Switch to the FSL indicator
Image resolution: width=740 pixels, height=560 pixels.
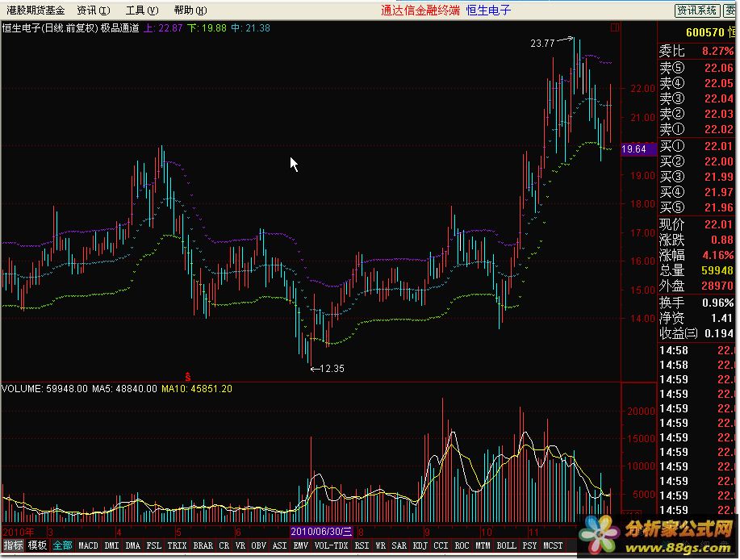[154, 545]
